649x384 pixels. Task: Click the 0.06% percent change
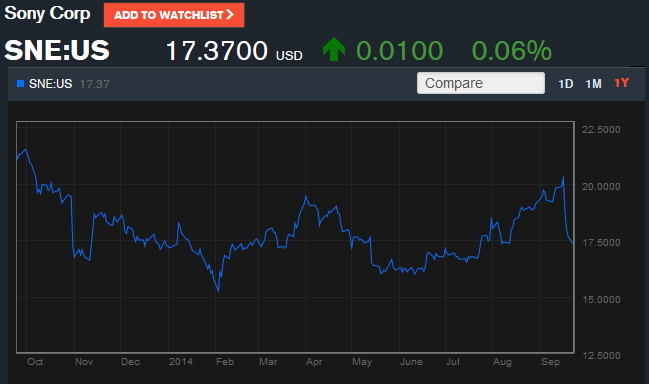click(x=512, y=51)
